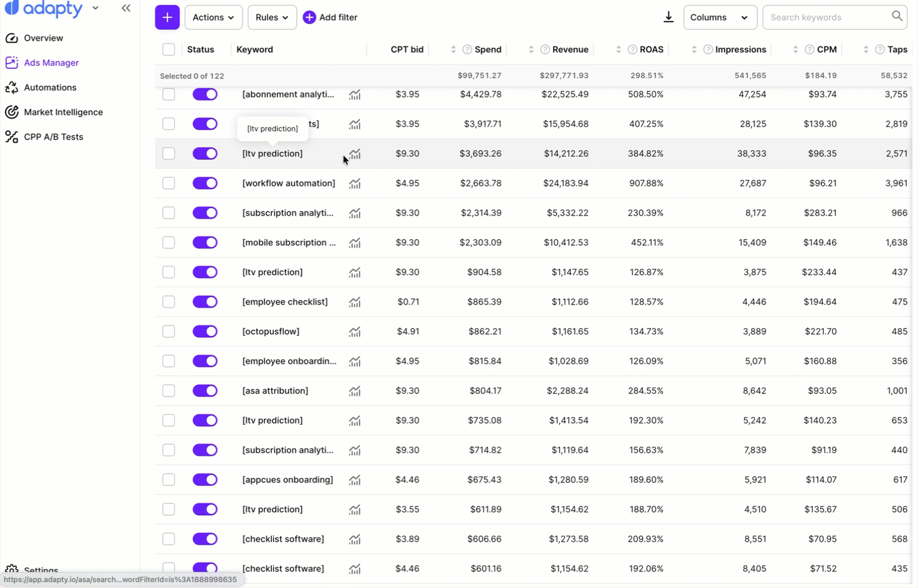
Task: Click the purple plus add button
Action: pos(167,17)
